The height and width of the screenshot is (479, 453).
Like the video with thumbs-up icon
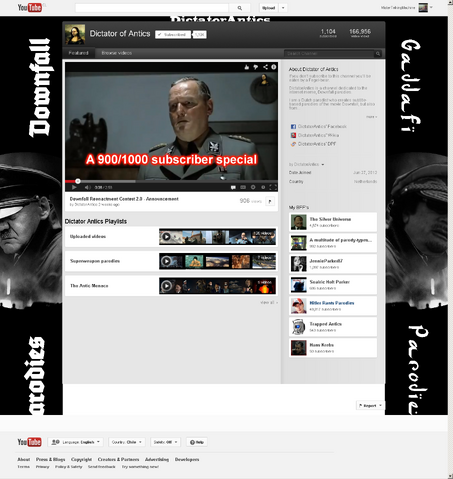(246, 67)
